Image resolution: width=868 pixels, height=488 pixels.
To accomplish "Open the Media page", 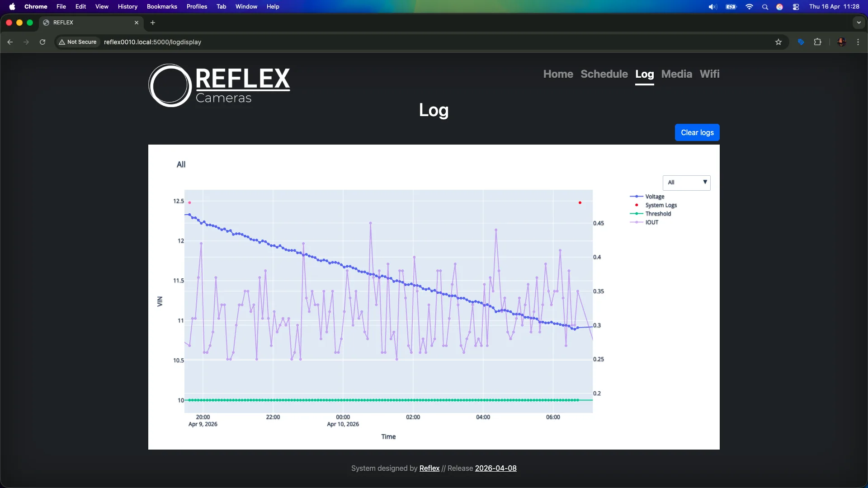I will [676, 74].
